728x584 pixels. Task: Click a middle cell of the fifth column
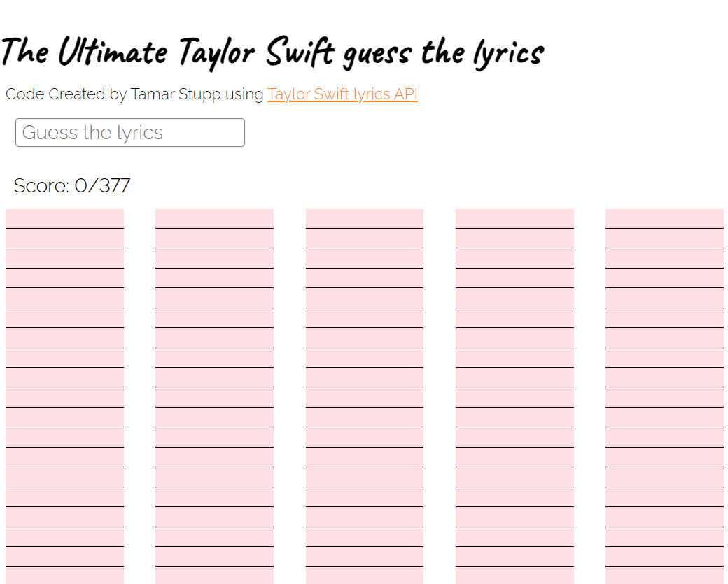[x=664, y=395]
